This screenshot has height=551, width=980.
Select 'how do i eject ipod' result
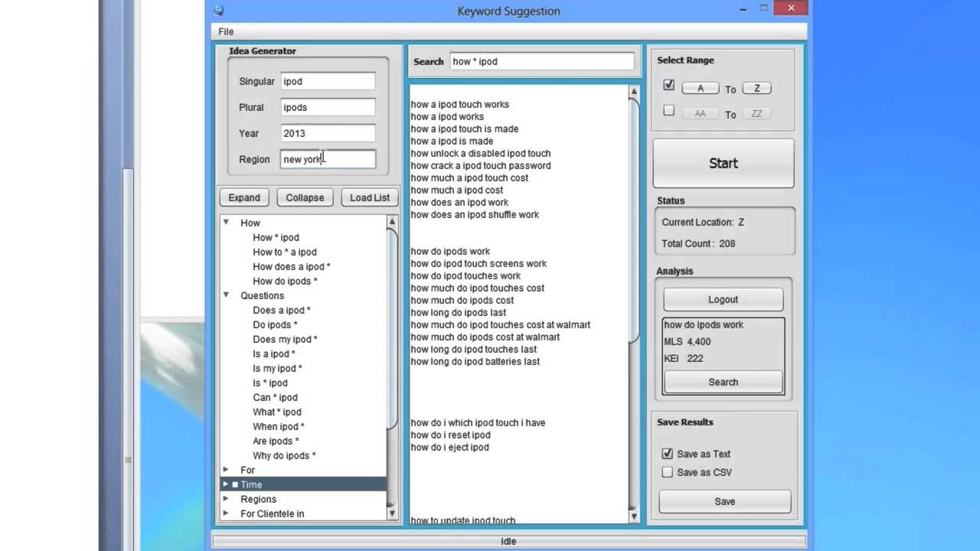coord(449,447)
